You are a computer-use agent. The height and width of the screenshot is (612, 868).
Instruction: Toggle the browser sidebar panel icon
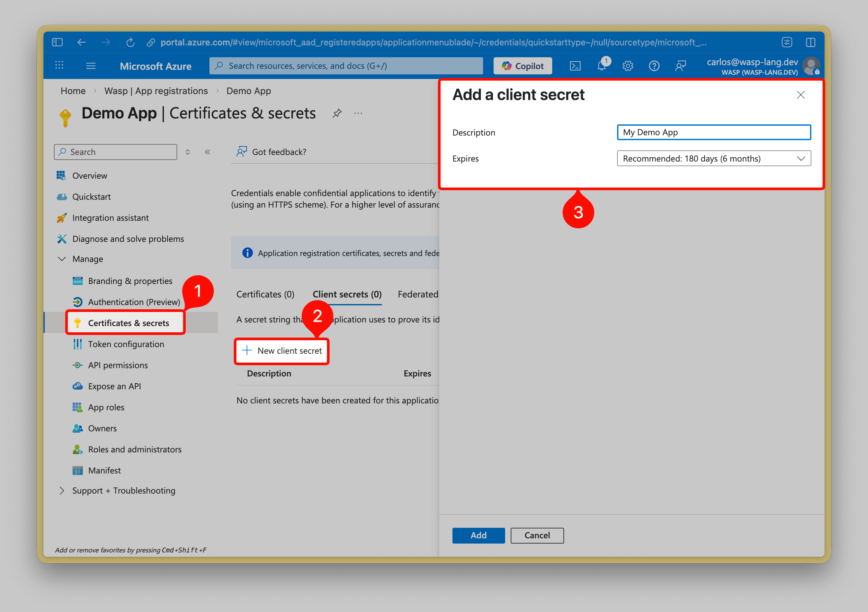pyautogui.click(x=58, y=42)
